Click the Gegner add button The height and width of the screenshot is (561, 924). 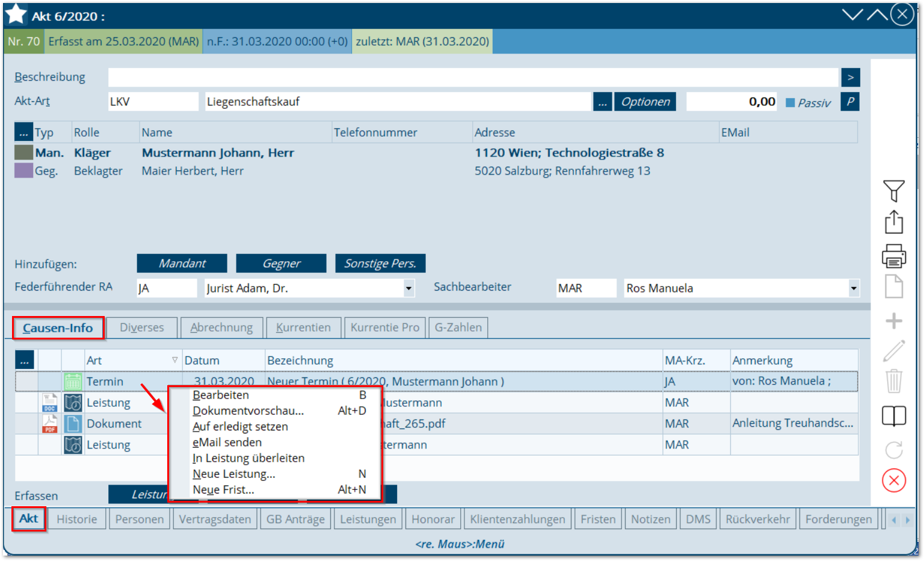[282, 264]
